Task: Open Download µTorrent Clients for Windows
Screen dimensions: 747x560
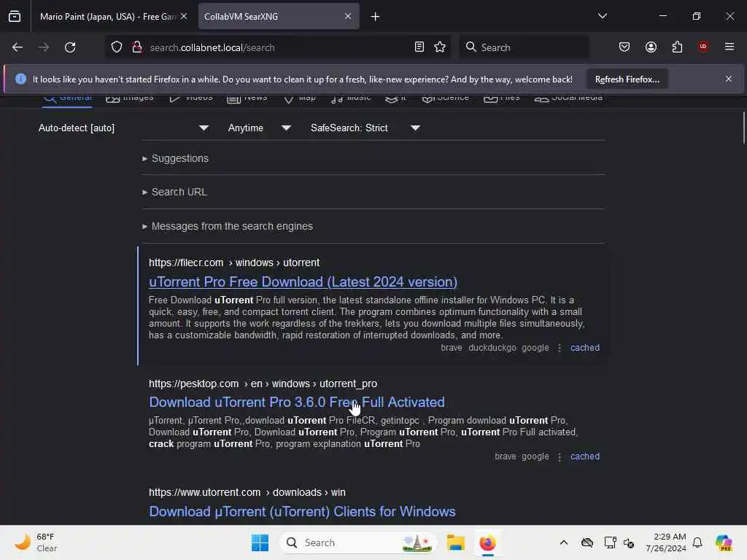Action: click(x=302, y=511)
